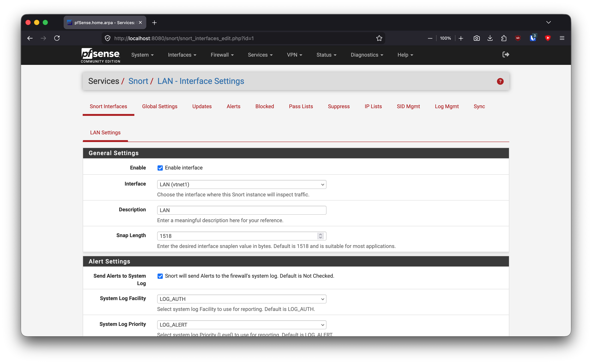This screenshot has height=364, width=592.
Task: Open the System menu
Action: pyautogui.click(x=142, y=55)
